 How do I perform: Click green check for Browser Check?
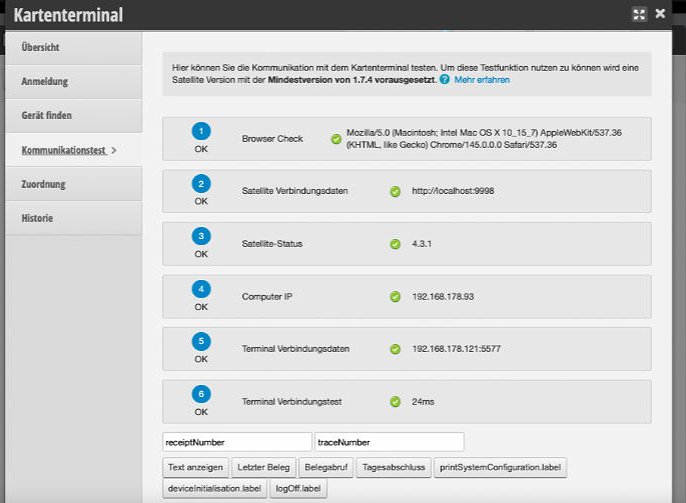tap(336, 139)
